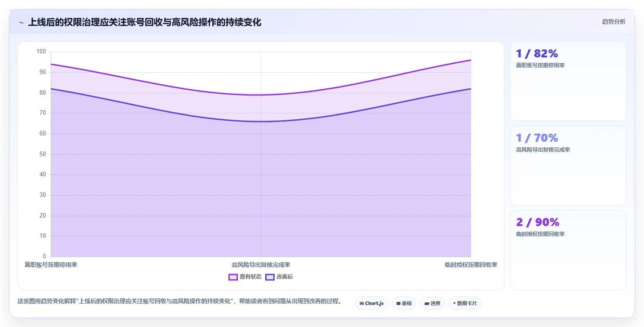644x327 pixels.
Task: Open the 1 / 70% 高风险导出复核完成率 card
Action: (568, 166)
